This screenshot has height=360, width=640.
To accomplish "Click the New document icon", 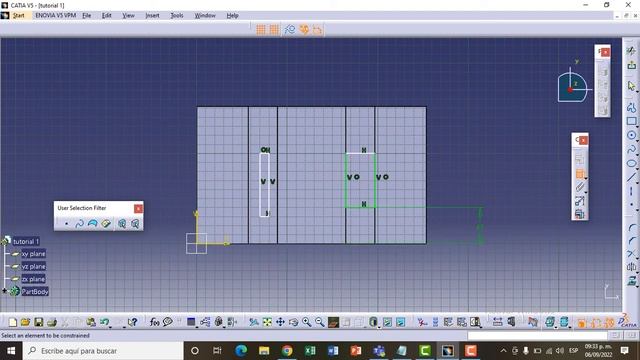I will (12, 322).
